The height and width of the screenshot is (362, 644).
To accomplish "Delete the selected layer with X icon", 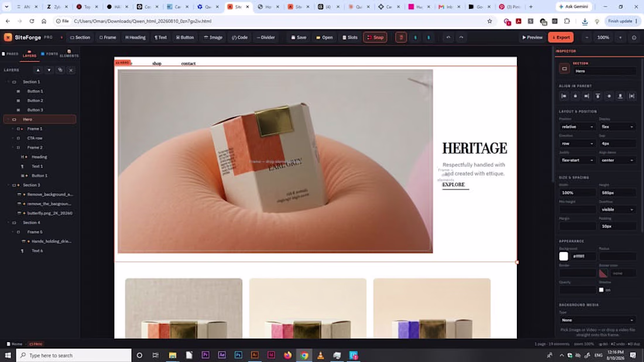I will [71, 70].
